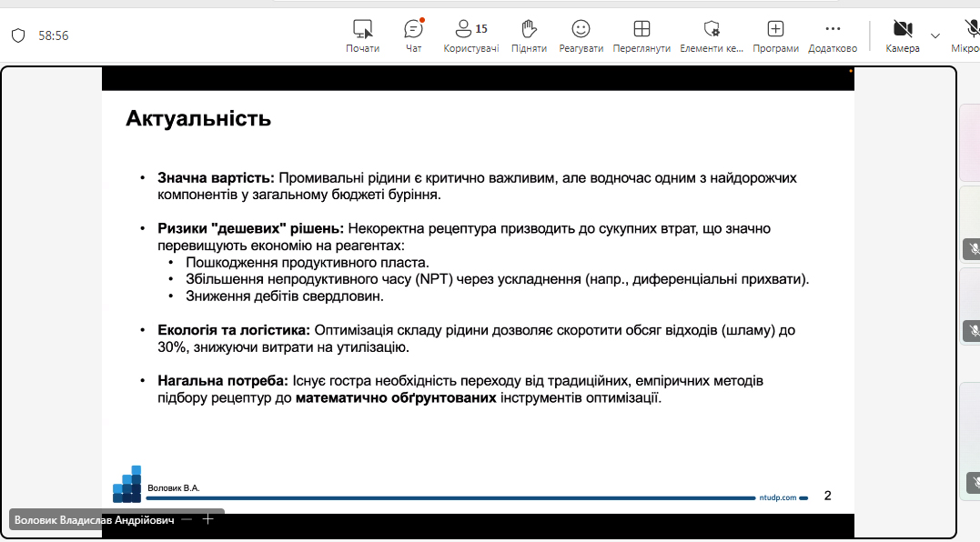980x542 pixels.
Task: Click the Почати share button
Action: click(x=362, y=35)
